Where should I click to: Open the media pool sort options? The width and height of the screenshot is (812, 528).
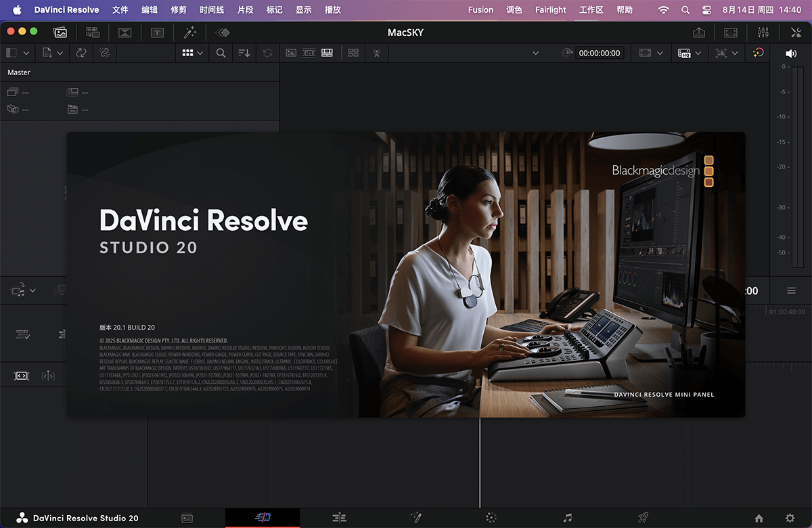[x=244, y=53]
